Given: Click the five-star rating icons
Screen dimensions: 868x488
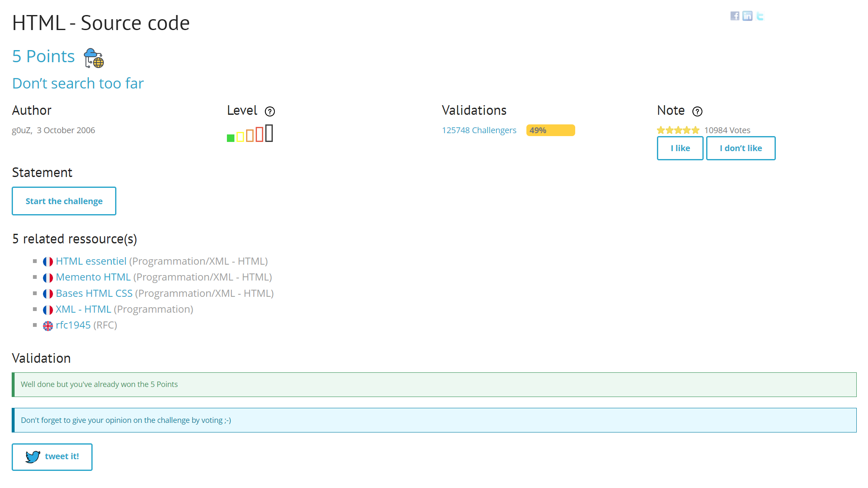Looking at the screenshot, I should (678, 130).
